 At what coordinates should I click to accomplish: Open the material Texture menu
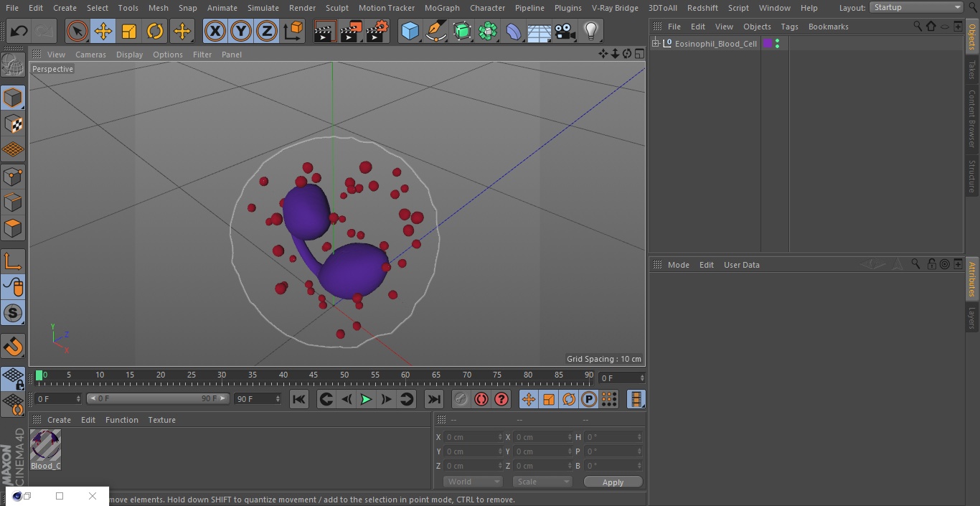pyautogui.click(x=161, y=420)
